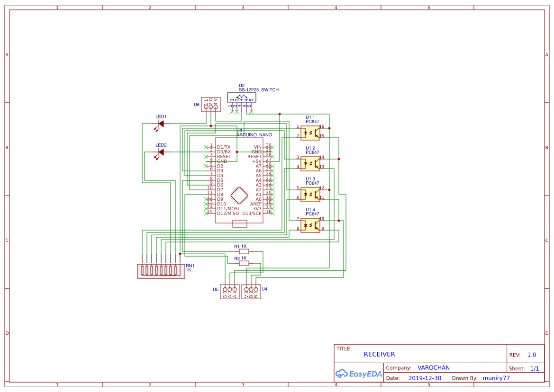Click the EasyEDA logo in the title block

(358, 374)
